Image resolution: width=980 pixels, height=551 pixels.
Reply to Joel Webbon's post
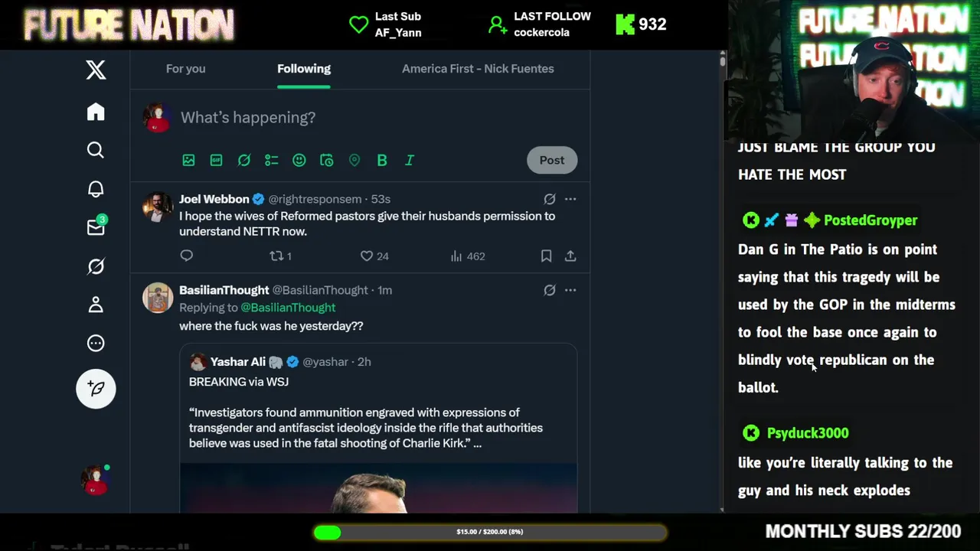pos(187,256)
